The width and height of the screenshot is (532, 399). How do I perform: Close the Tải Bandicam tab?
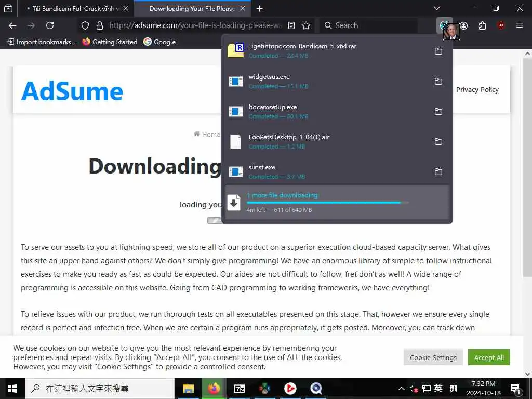126,8
